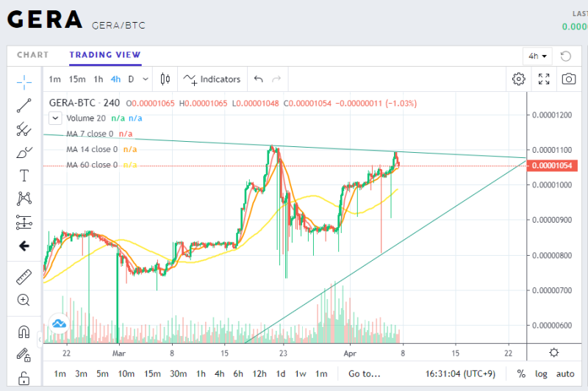The height and width of the screenshot is (391, 588).
Task: Click the 16:31:04 (UTC+9) timezone clock
Action: point(460,374)
